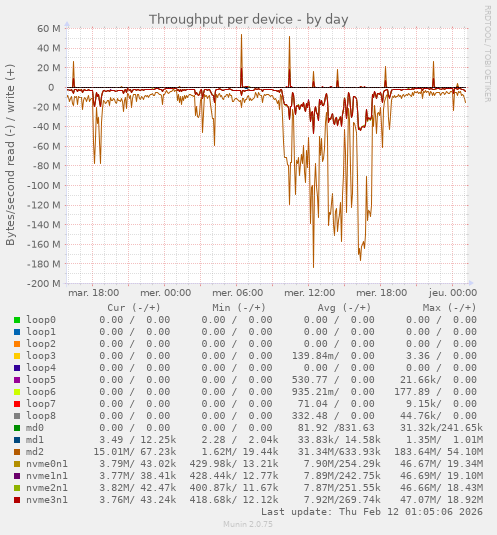The image size is (497, 535).
Task: Click the loop8 gray legend swatch
Action: point(17,416)
